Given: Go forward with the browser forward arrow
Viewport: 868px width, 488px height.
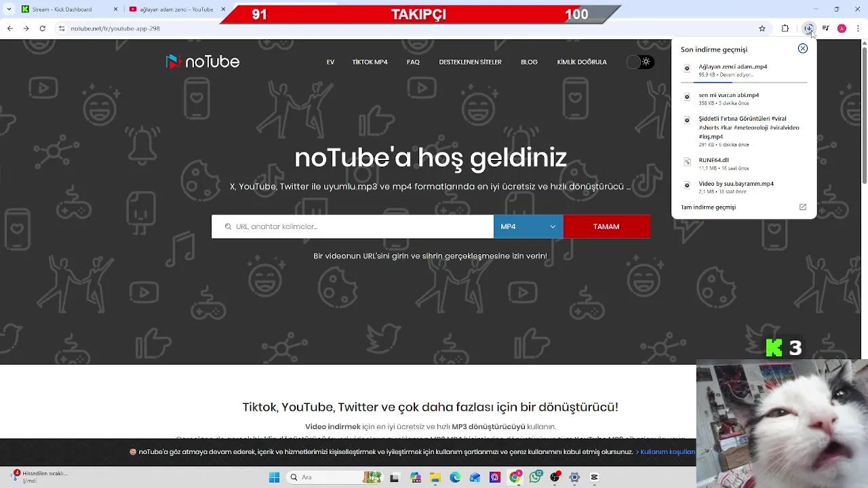Looking at the screenshot, I should (26, 28).
